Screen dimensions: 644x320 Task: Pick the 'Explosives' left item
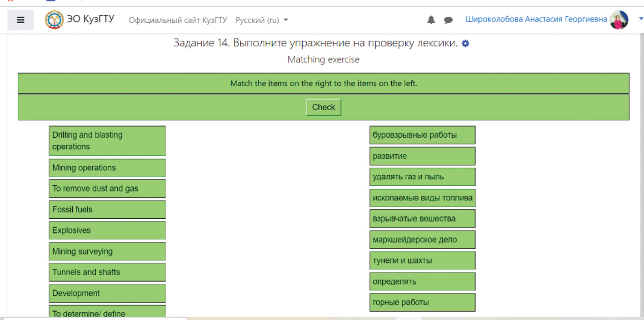107,231
